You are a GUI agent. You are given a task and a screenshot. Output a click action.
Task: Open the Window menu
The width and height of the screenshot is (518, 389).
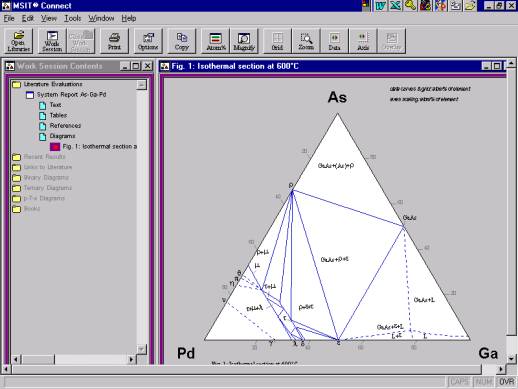coord(101,18)
